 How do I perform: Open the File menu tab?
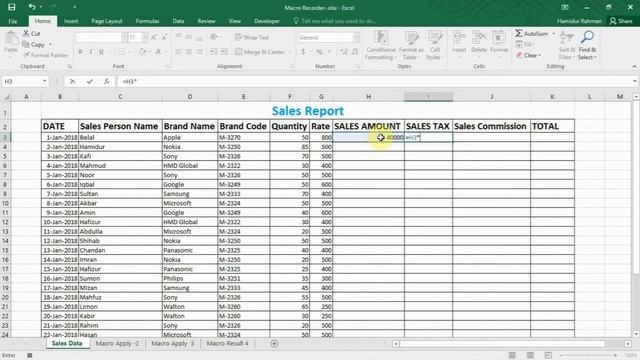pos(13,21)
